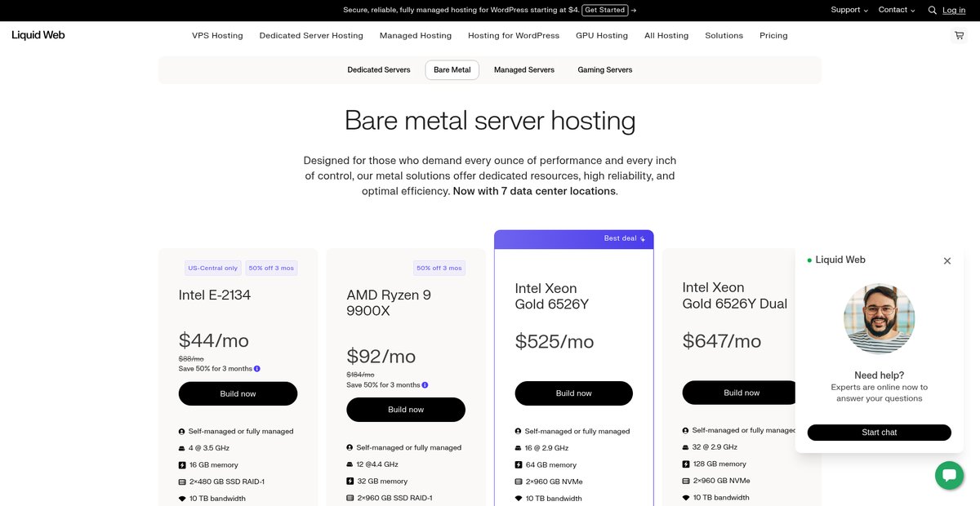The width and height of the screenshot is (980, 506).
Task: Click the support agent avatar photo
Action: 880,319
